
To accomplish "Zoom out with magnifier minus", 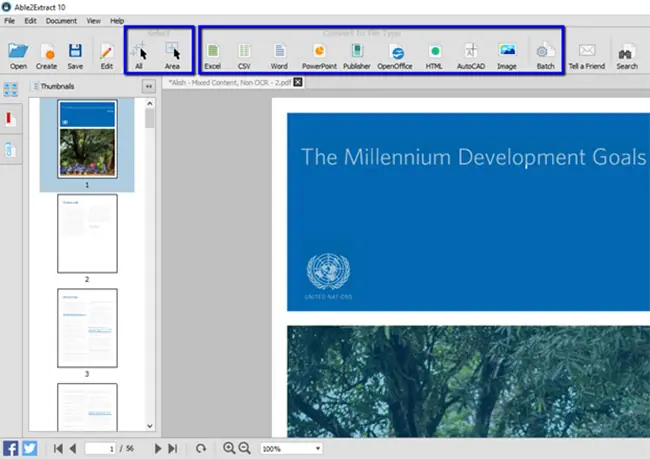I will pos(245,448).
